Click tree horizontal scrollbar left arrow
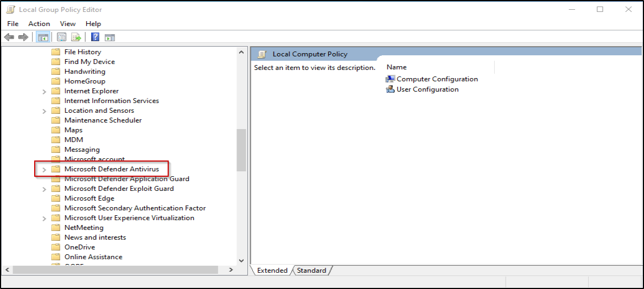644x289 pixels. point(7,269)
